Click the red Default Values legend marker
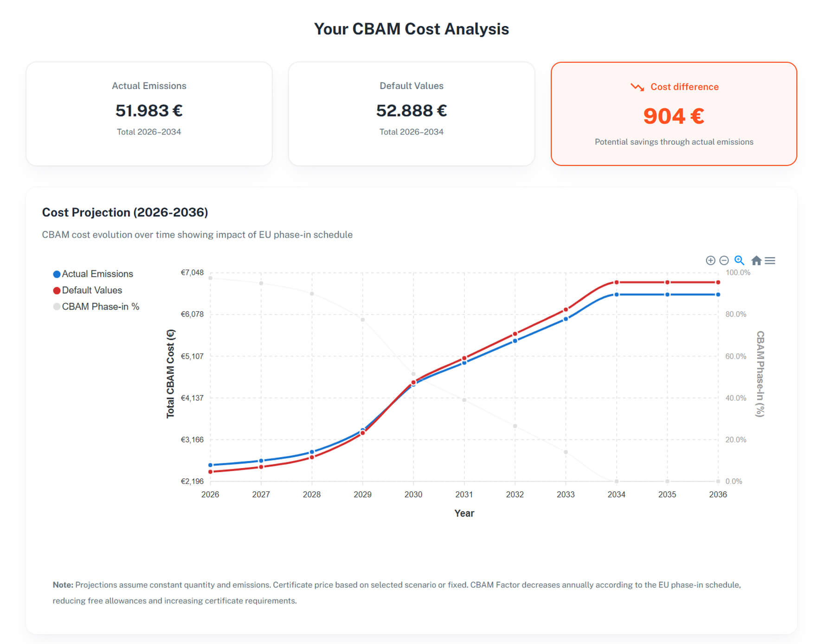 [x=57, y=290]
